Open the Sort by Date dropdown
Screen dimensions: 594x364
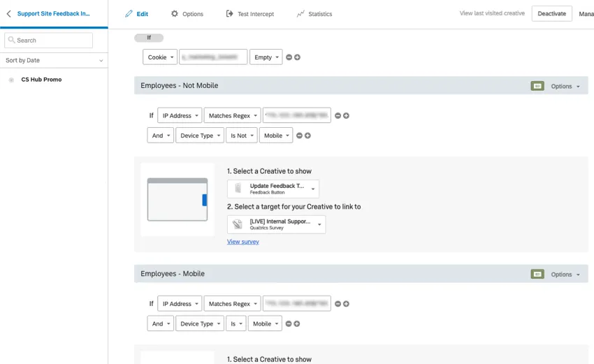pyautogui.click(x=54, y=61)
